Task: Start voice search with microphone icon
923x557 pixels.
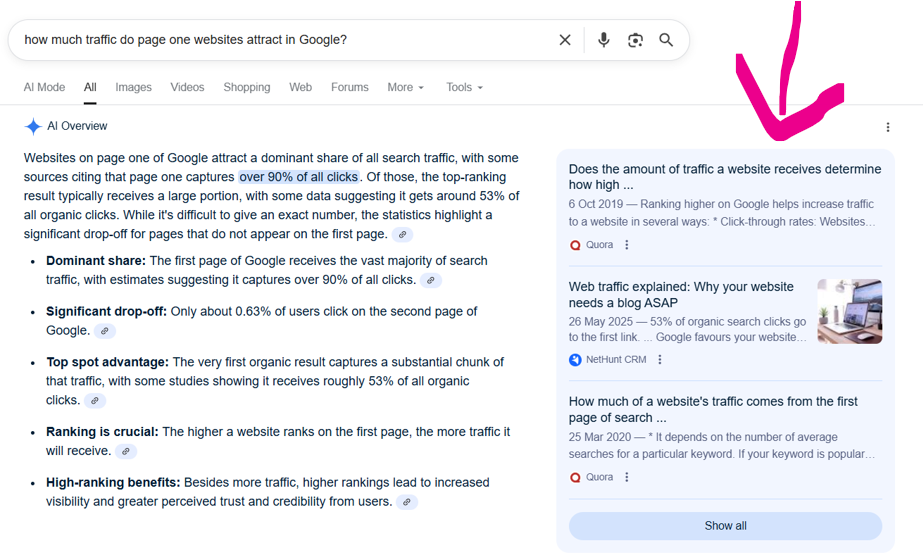Action: 603,40
